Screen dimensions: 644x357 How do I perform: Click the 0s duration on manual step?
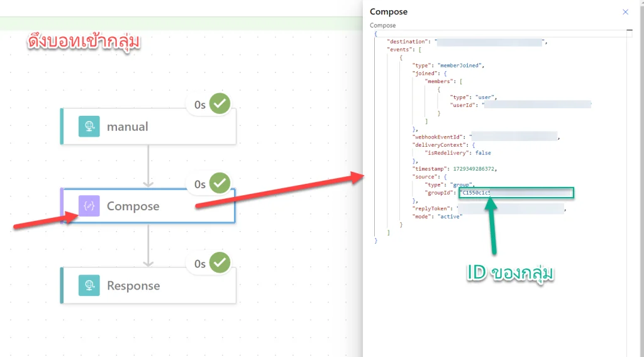click(x=200, y=105)
